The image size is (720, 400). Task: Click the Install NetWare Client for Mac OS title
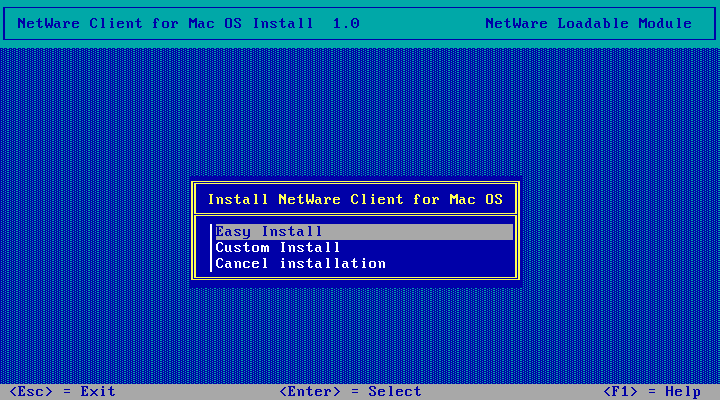click(355, 199)
